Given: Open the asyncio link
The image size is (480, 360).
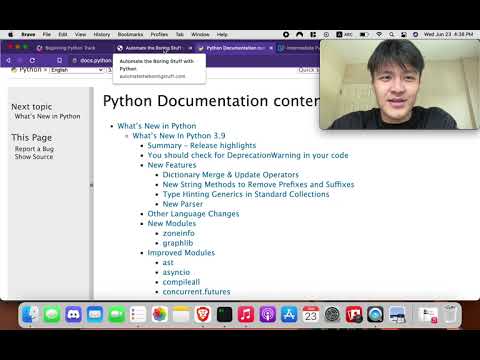Looking at the screenshot, I should click(x=176, y=272).
